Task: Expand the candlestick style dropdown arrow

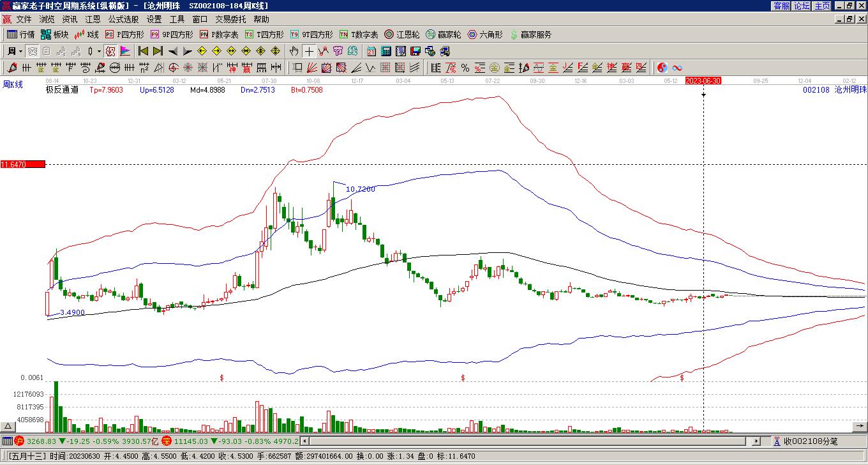Action: point(98,51)
